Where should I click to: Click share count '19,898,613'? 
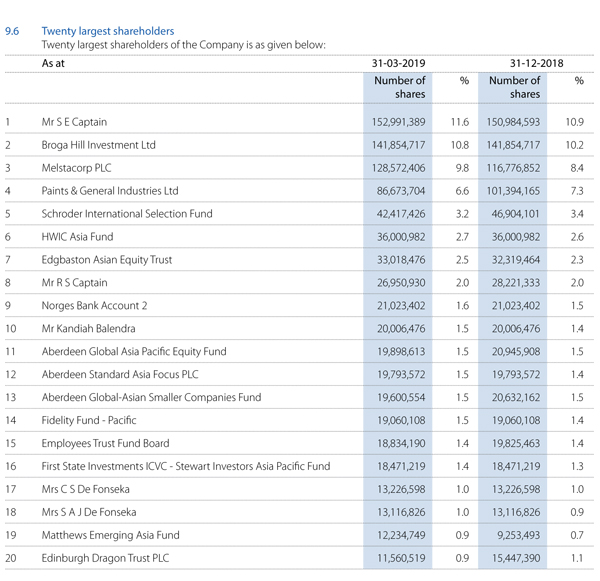(x=401, y=352)
